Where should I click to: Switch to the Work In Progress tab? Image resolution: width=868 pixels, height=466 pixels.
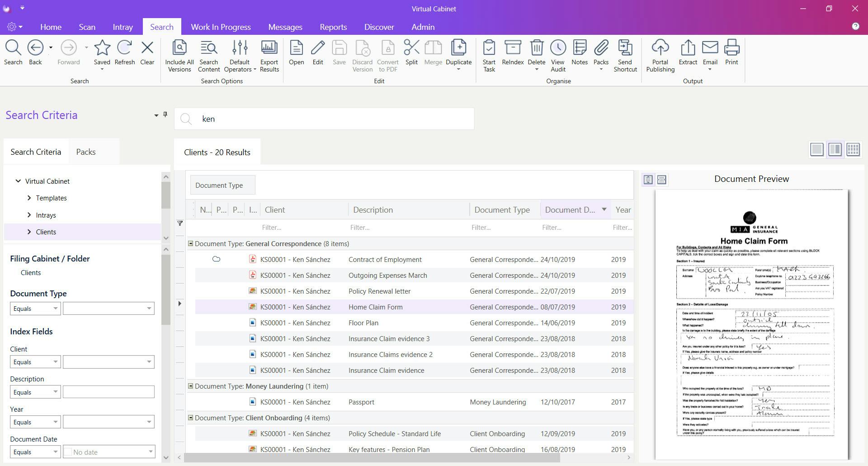(x=221, y=27)
